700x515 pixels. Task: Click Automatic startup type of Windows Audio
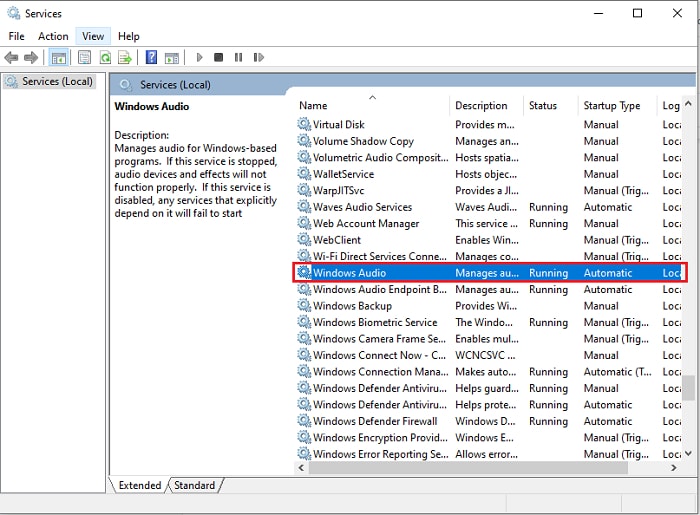point(608,272)
